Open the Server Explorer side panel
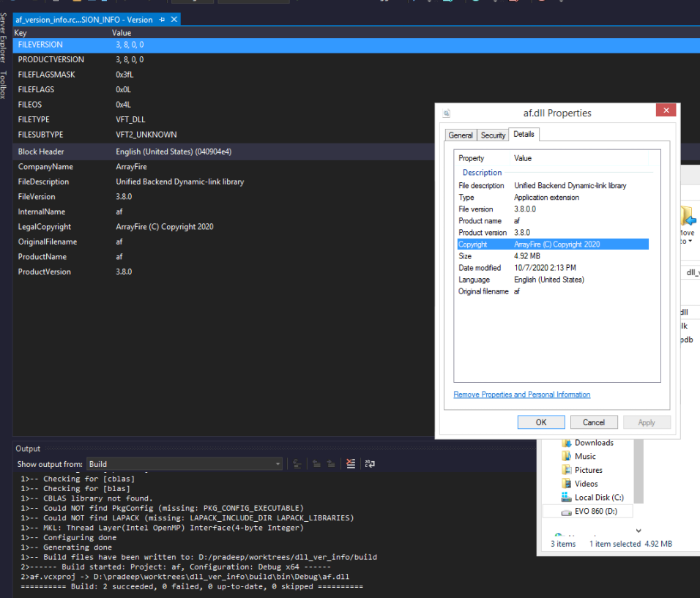700x598 pixels. click(4, 38)
